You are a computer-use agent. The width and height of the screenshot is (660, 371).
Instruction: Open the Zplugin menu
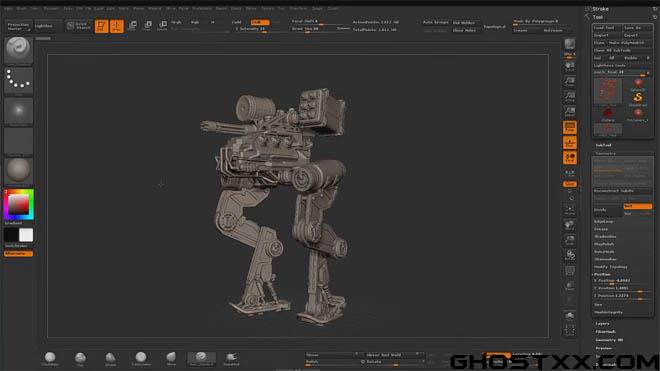(x=317, y=8)
